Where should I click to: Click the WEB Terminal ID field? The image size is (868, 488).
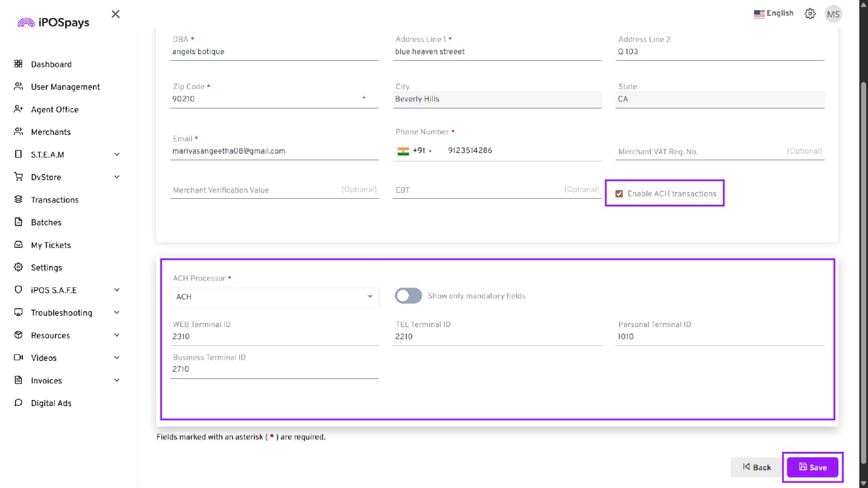274,337
